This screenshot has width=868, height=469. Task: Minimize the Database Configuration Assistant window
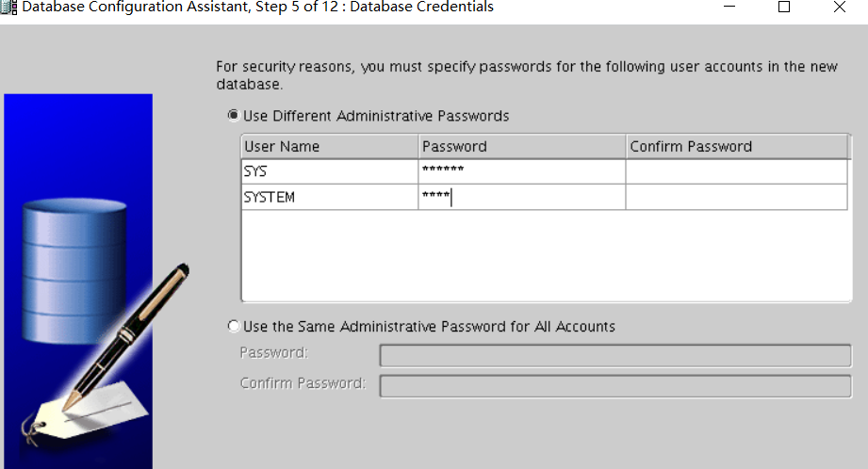730,8
